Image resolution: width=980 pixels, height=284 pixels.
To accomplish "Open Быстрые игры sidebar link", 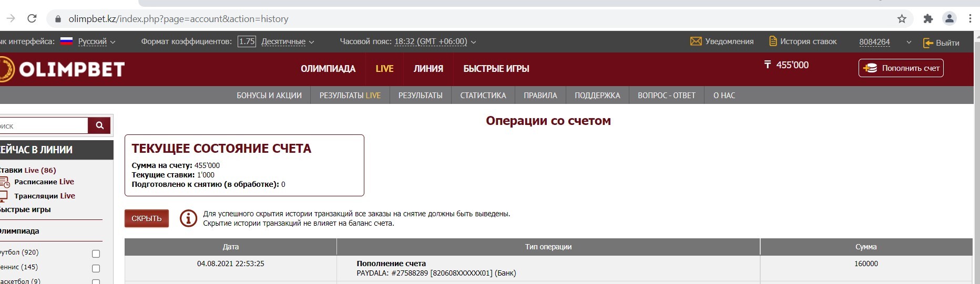I will point(25,209).
